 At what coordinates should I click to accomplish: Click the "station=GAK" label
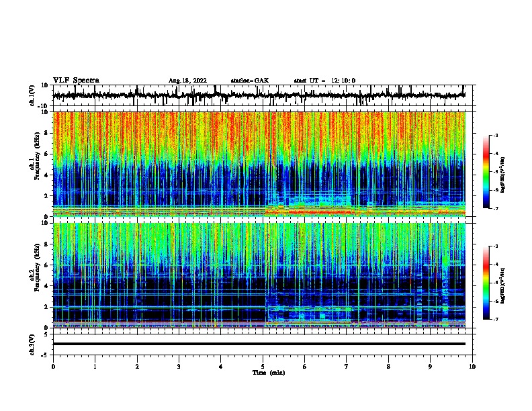250,81
